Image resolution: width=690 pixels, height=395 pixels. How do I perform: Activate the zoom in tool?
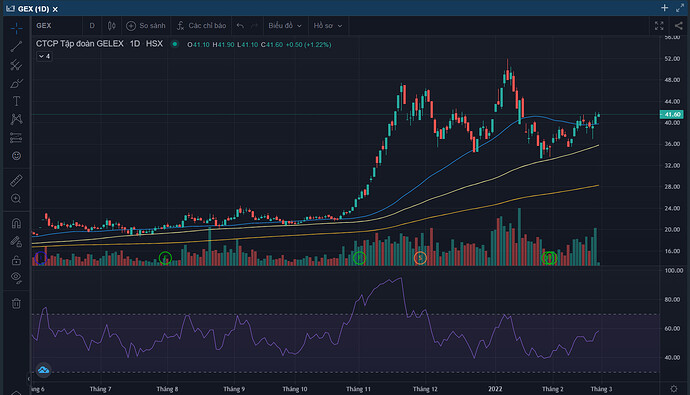pyautogui.click(x=16, y=199)
